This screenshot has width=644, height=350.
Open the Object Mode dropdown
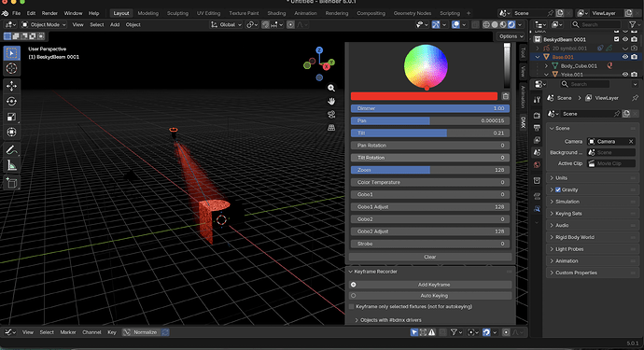pos(44,24)
